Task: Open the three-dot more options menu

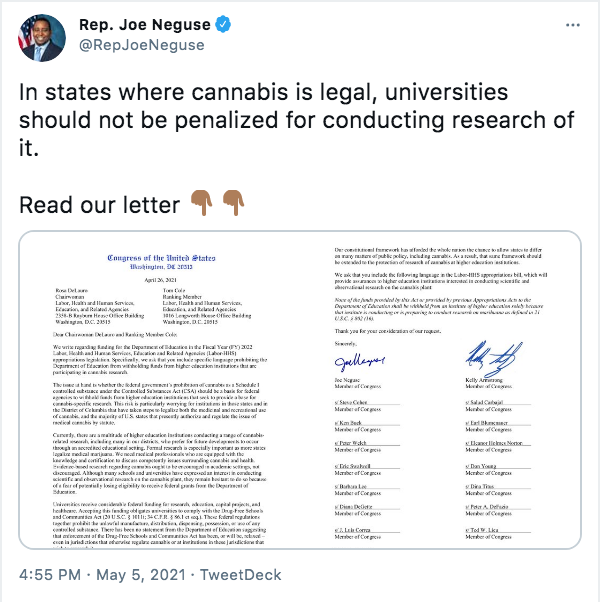Action: [x=573, y=25]
